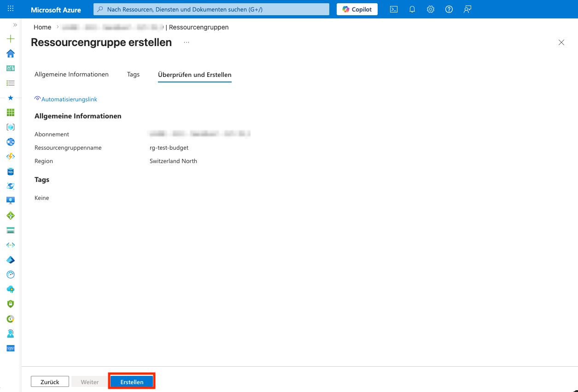Viewport: 578px width, 392px height.
Task: Click the Zurück button
Action: tap(50, 382)
